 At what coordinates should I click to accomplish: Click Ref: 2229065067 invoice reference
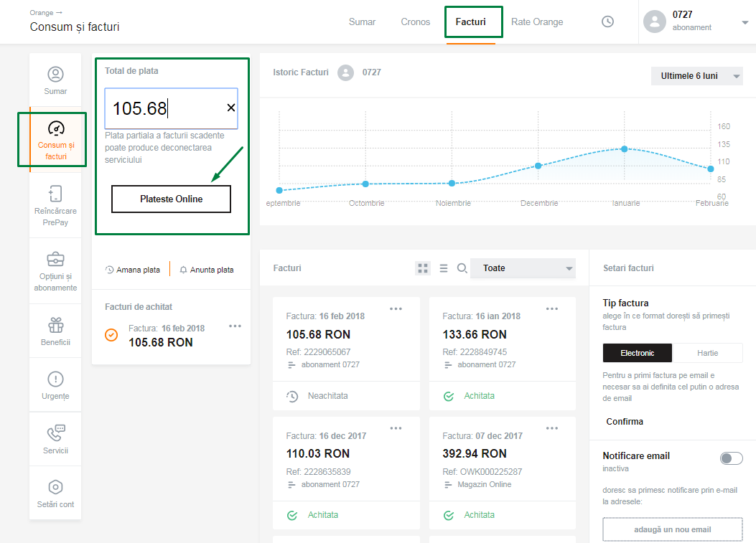318,352
